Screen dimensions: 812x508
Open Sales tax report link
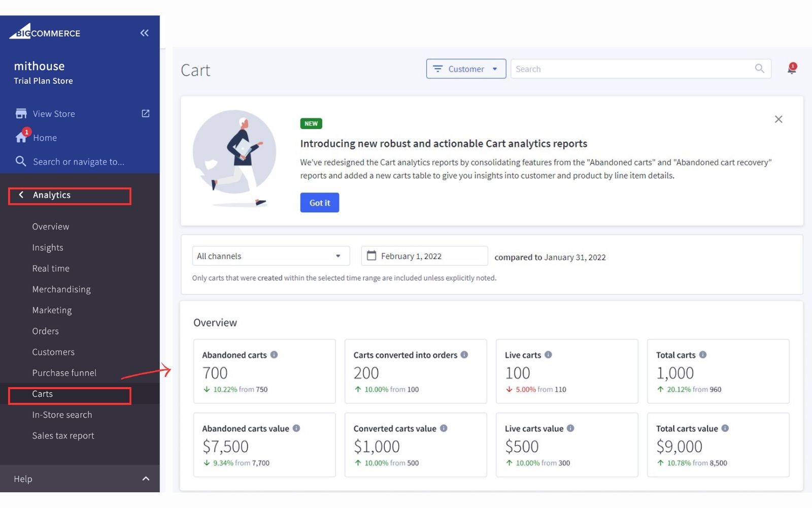tap(63, 435)
